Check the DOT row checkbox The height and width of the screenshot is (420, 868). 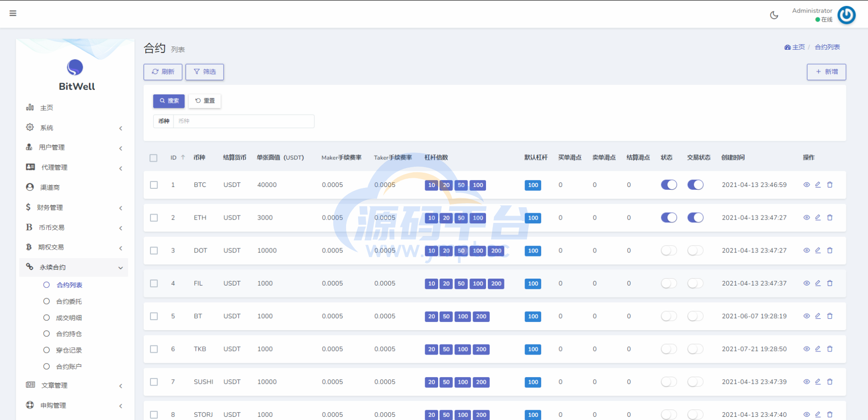154,251
